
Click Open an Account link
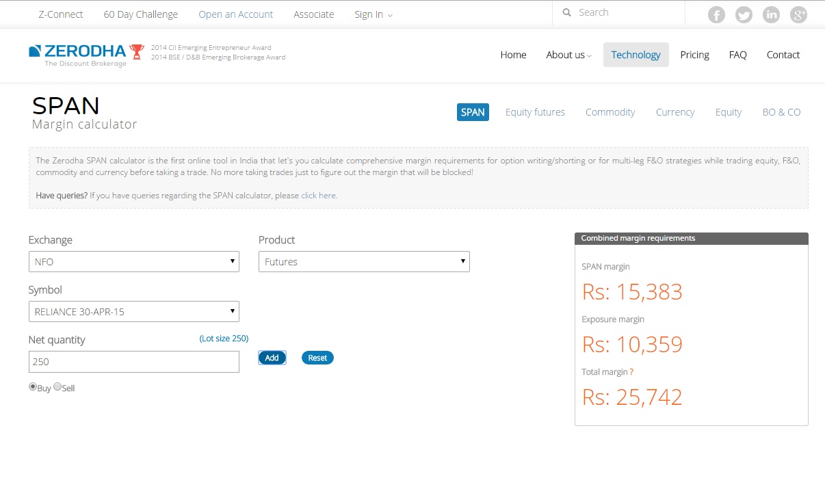(x=235, y=14)
